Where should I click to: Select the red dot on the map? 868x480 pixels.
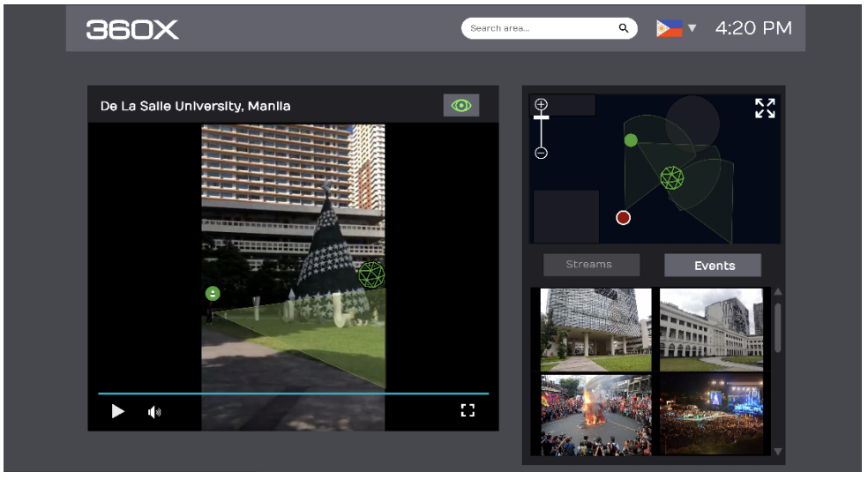coord(624,218)
